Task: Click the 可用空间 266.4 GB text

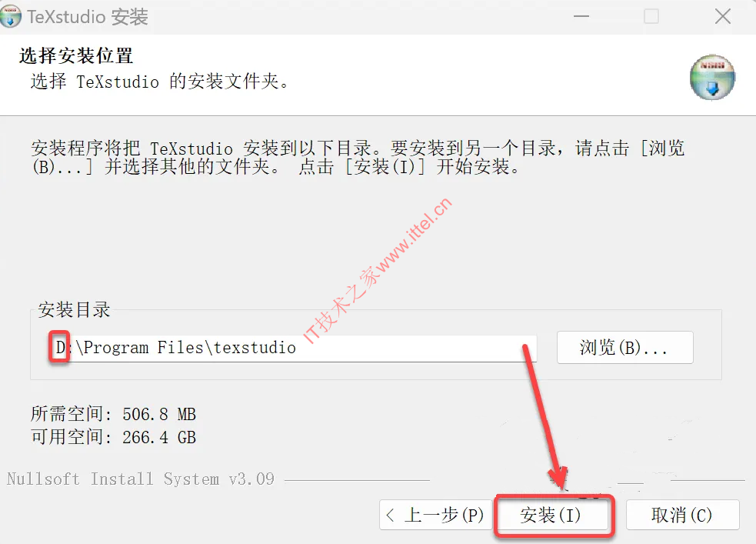Action: point(113,437)
